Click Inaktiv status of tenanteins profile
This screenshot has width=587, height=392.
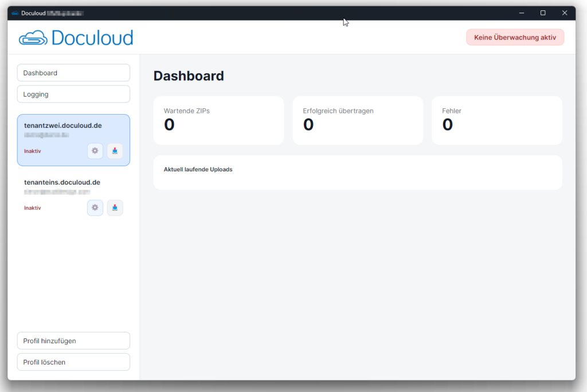pyautogui.click(x=33, y=208)
